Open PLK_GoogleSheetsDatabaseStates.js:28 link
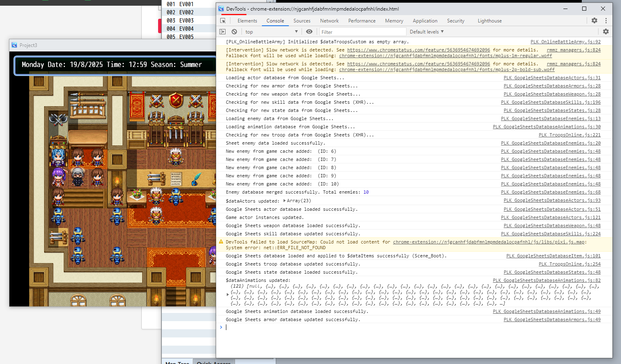Image resolution: width=621 pixels, height=364 pixels. pyautogui.click(x=552, y=110)
